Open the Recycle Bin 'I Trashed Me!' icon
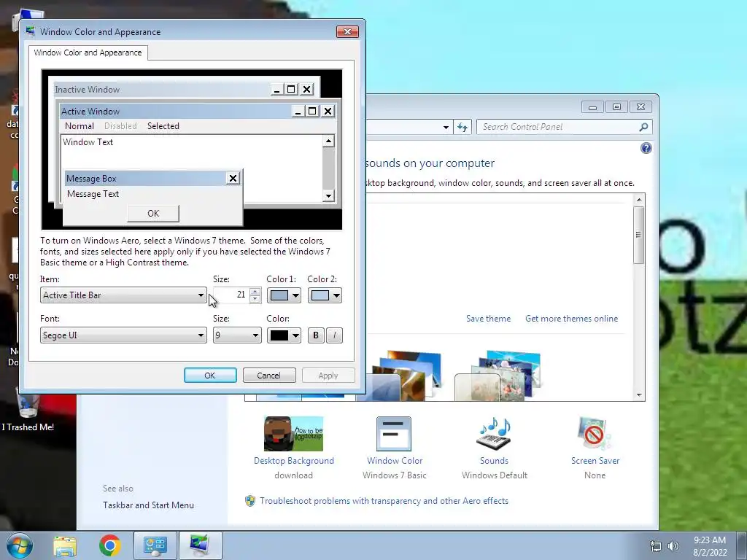The height and width of the screenshot is (560, 747). point(28,410)
